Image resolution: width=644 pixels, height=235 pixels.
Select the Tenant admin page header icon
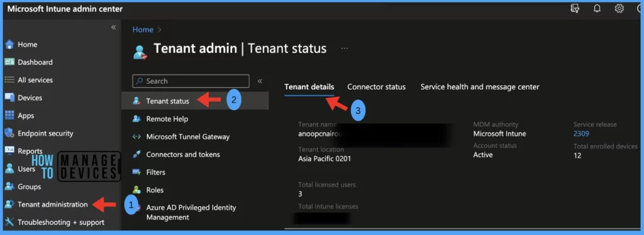140,52
